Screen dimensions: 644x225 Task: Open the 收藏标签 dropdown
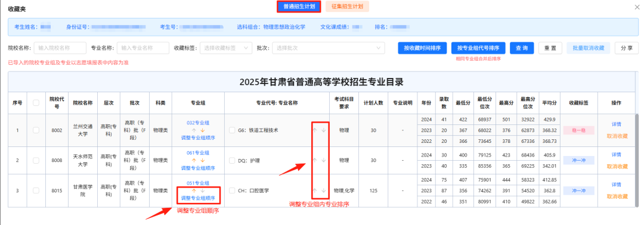coord(226,48)
